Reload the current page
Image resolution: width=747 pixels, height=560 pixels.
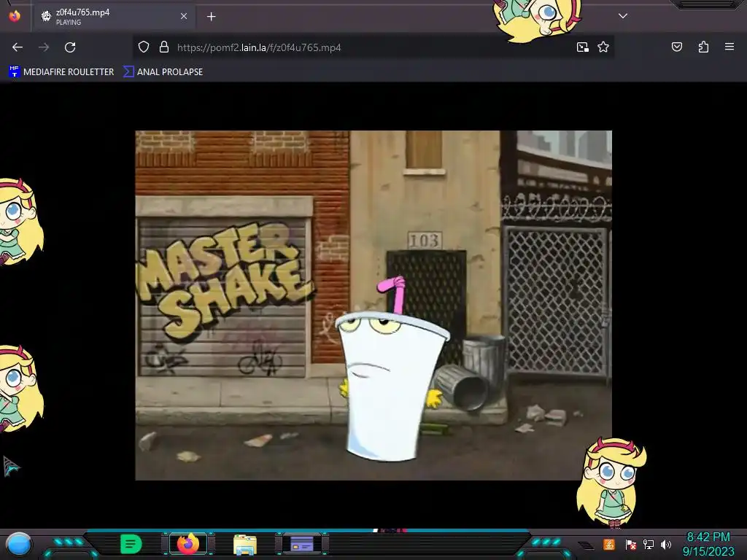pos(70,47)
